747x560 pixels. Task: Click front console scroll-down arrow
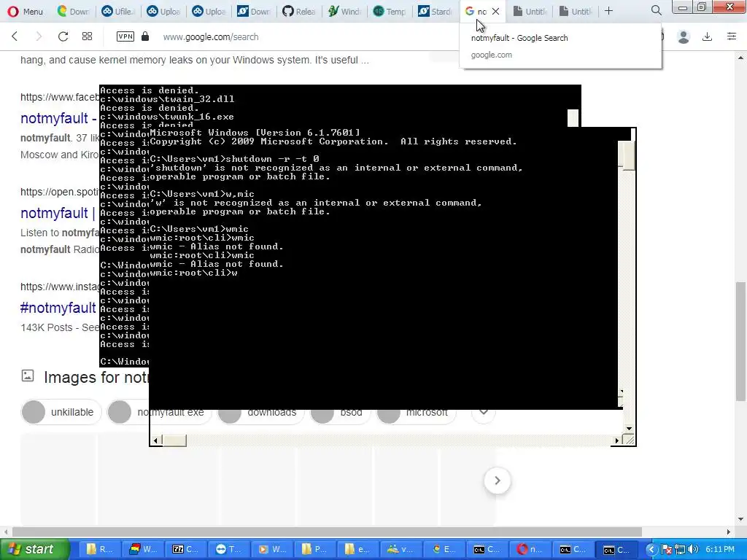tap(629, 429)
